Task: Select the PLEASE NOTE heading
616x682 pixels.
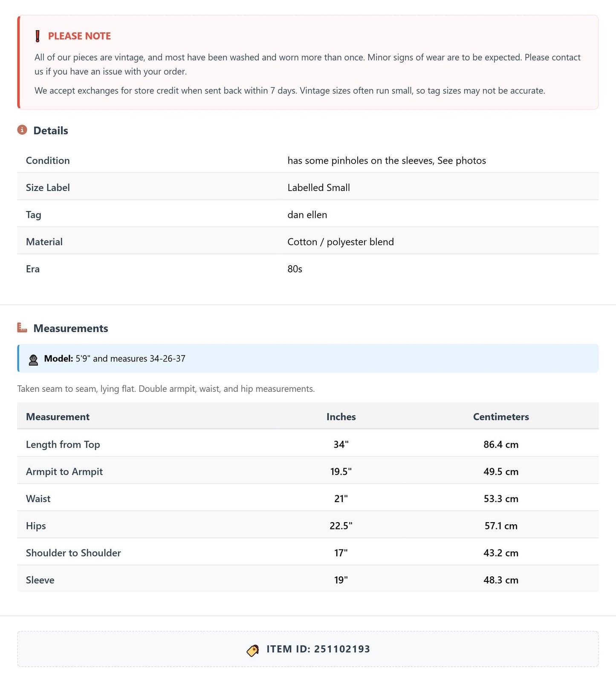Action: (x=79, y=36)
